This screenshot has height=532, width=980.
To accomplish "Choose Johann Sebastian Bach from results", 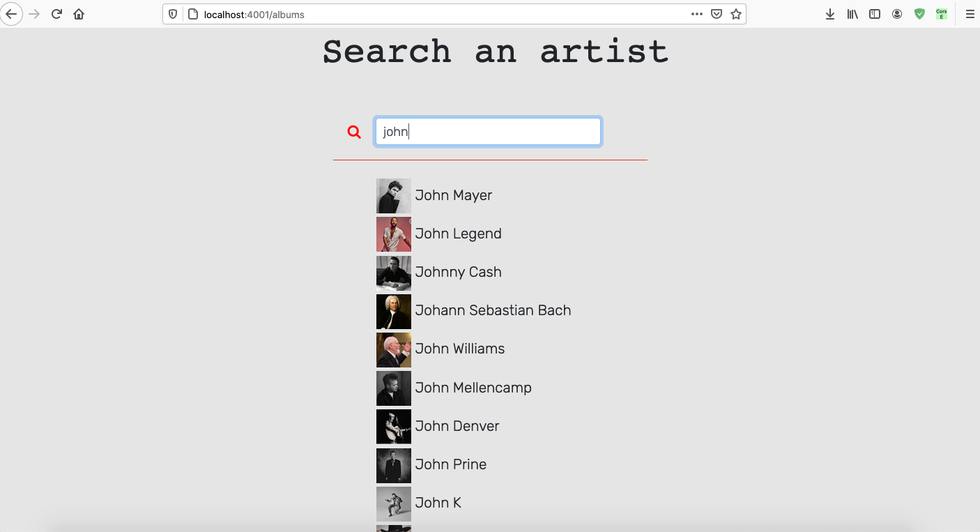I will (x=493, y=310).
